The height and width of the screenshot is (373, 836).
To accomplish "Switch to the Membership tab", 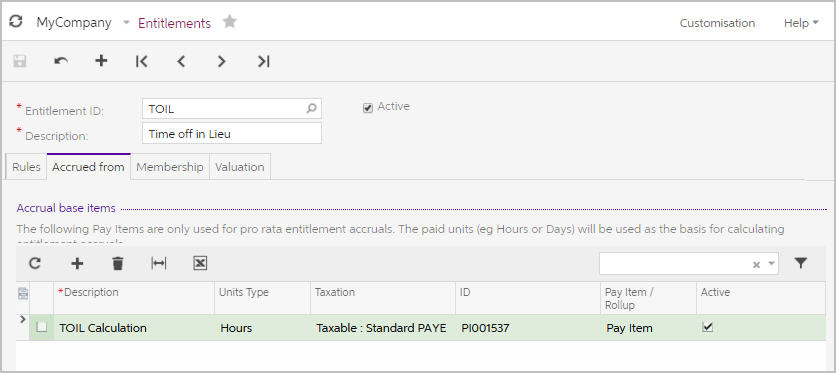I will tap(170, 167).
